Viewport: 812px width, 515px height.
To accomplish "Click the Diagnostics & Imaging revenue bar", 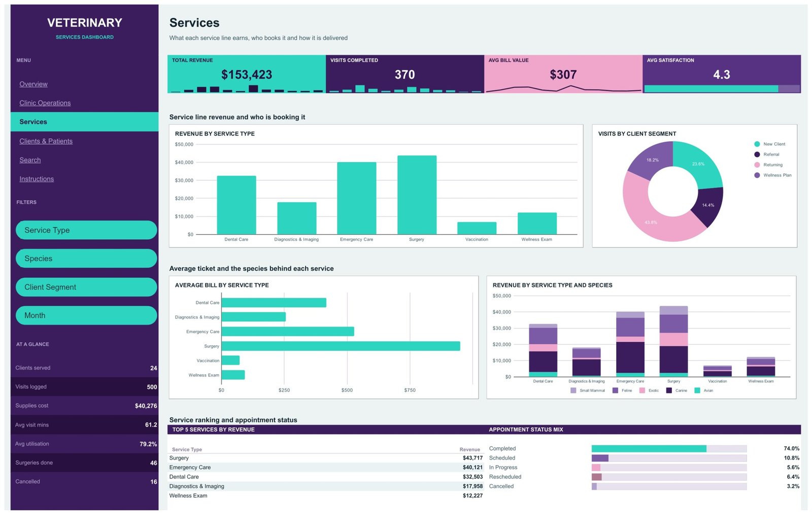I will (297, 218).
